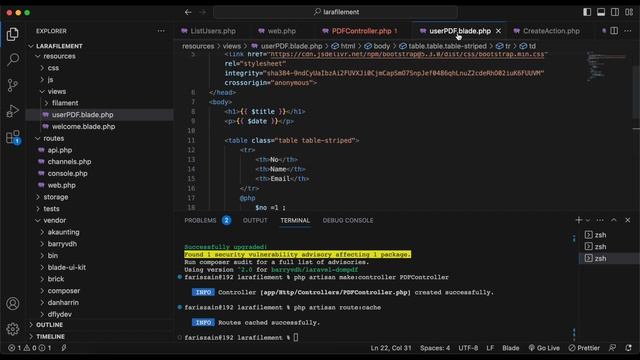Open terminal panel more actions ellipsis
640x360 pixels.
[600, 220]
